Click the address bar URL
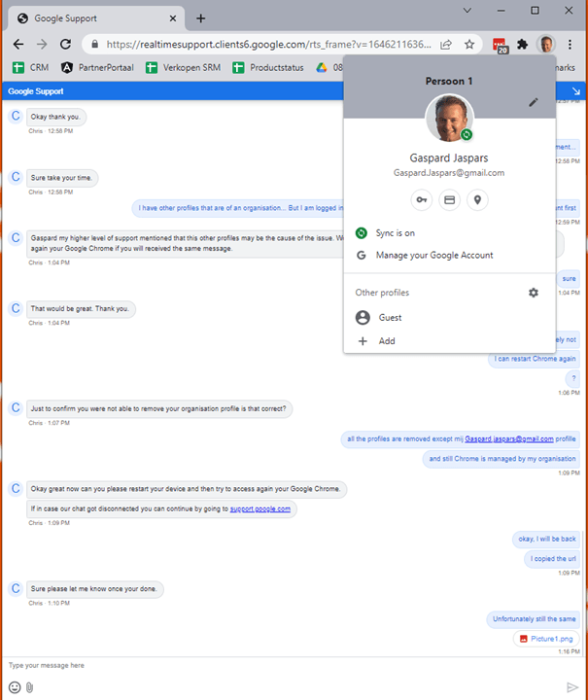 click(x=268, y=44)
